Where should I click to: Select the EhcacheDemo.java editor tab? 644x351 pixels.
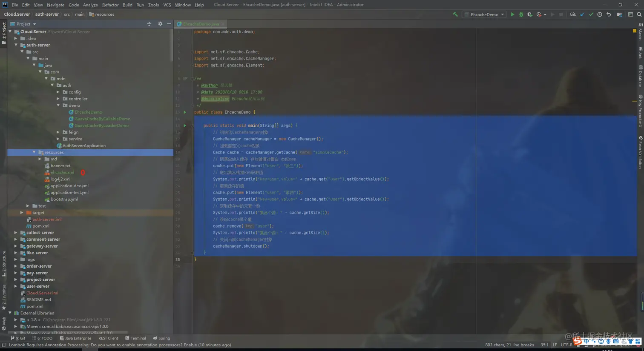[201, 24]
